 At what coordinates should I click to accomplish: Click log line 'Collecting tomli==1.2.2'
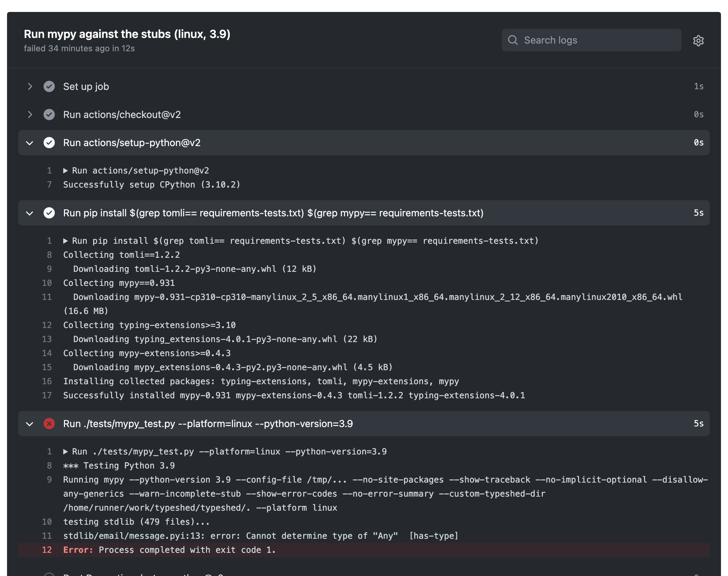click(x=122, y=255)
